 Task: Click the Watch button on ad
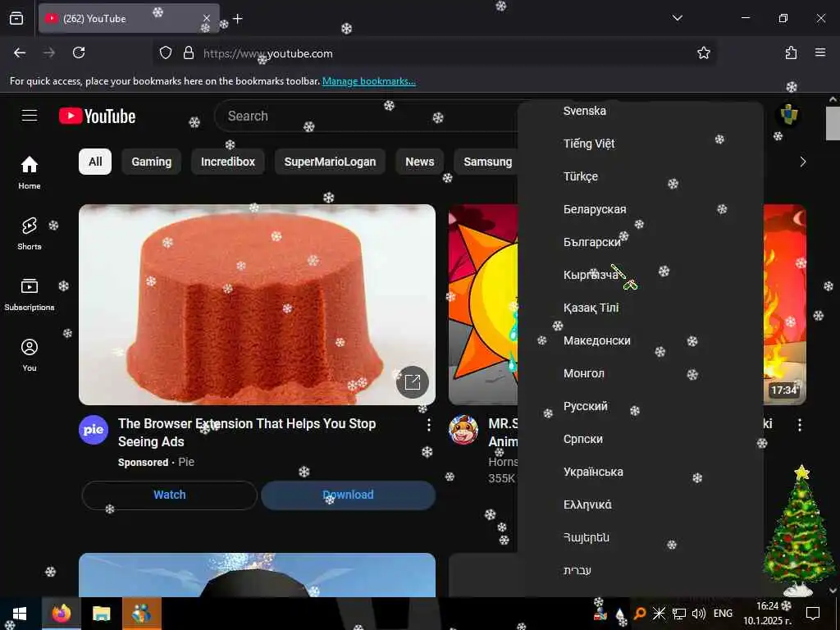point(169,495)
